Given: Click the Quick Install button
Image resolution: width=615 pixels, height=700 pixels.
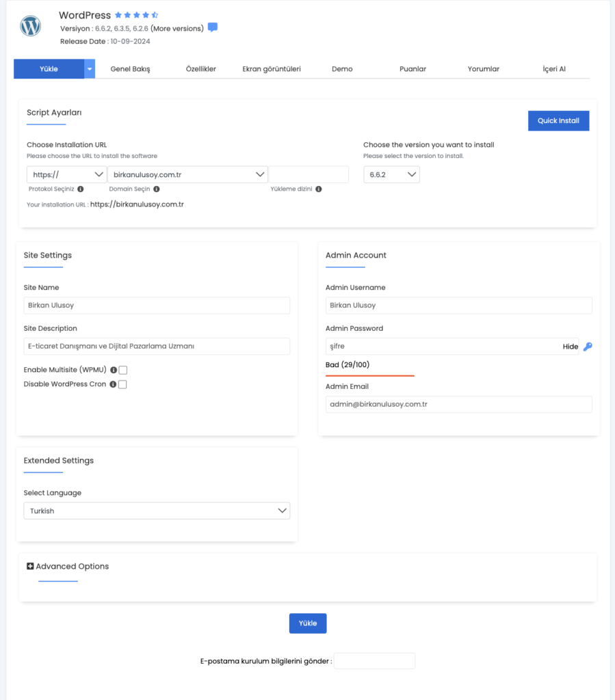Looking at the screenshot, I should pyautogui.click(x=559, y=120).
